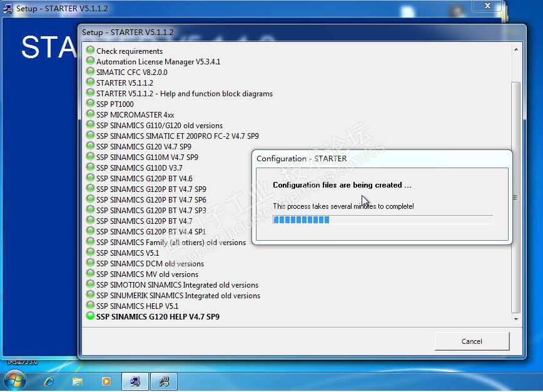Click the vertical scrollbar thumb
This screenshot has height=392, width=543.
click(515, 197)
